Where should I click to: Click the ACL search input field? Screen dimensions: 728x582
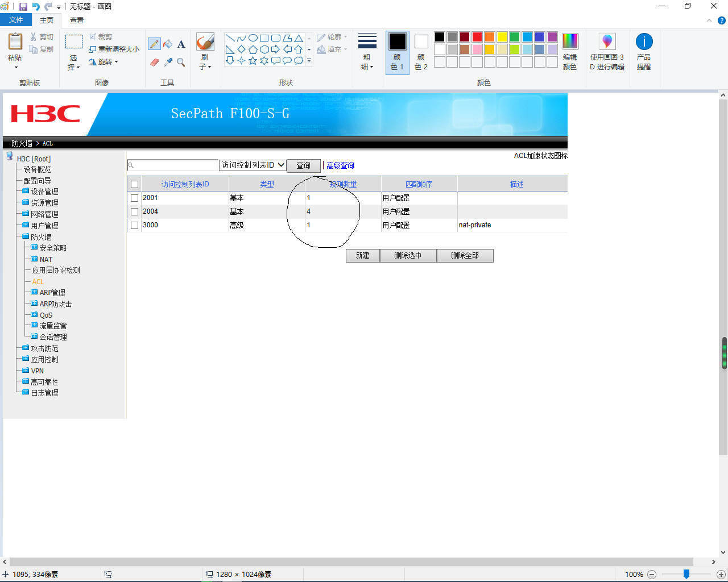pyautogui.click(x=173, y=165)
